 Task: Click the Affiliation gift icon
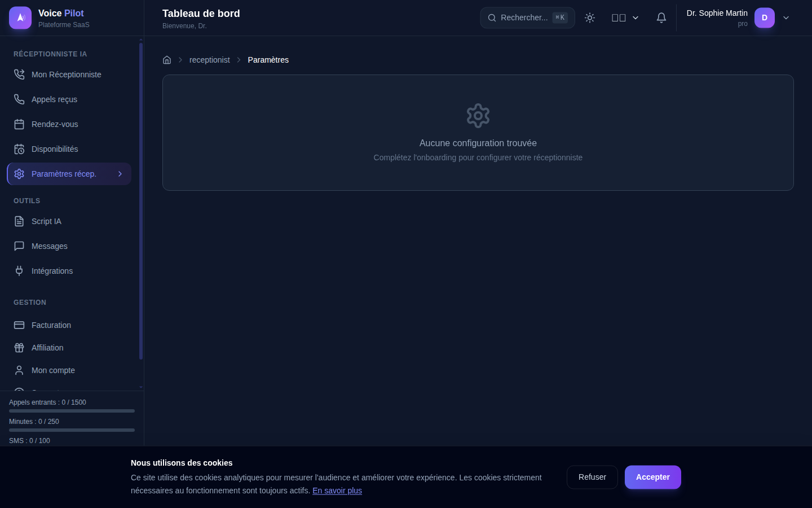[x=19, y=348]
